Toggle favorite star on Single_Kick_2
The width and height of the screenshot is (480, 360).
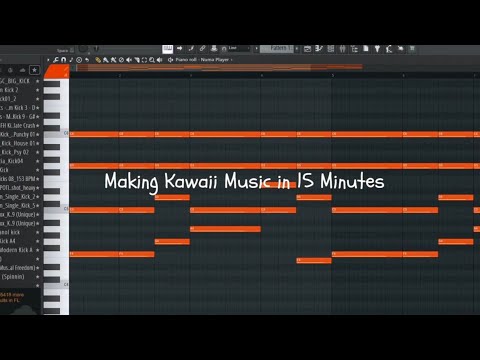[37, 197]
